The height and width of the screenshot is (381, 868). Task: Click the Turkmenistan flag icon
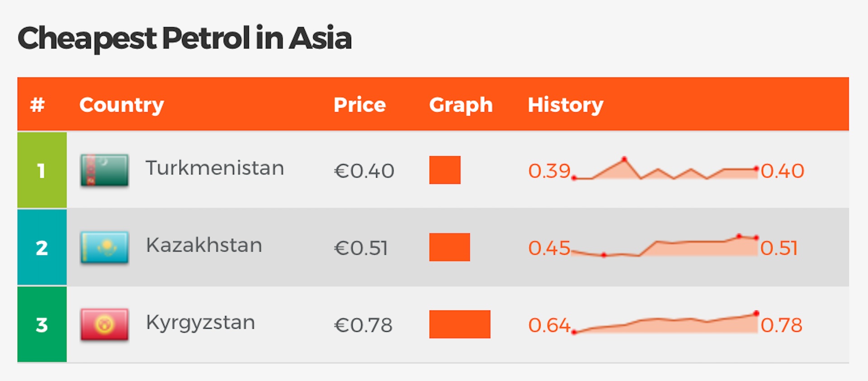point(104,170)
